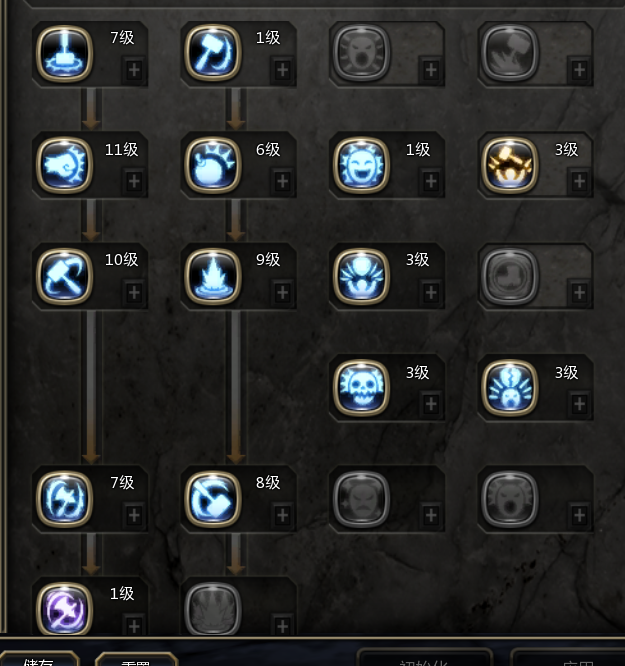Select the hammer ground-slam skill in top-left corner
The image size is (625, 666).
coord(65,54)
